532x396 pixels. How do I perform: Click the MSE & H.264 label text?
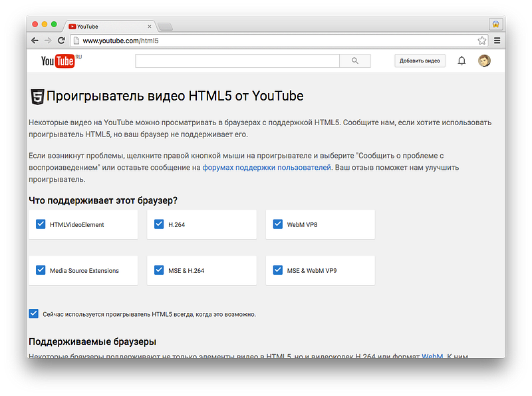[186, 271]
